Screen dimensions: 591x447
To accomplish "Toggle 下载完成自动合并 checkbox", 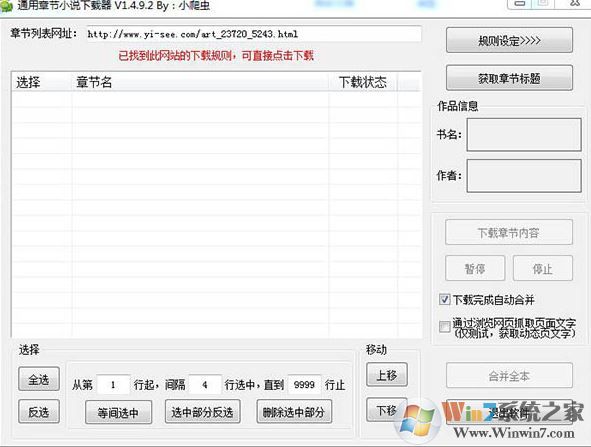I will 445,299.
